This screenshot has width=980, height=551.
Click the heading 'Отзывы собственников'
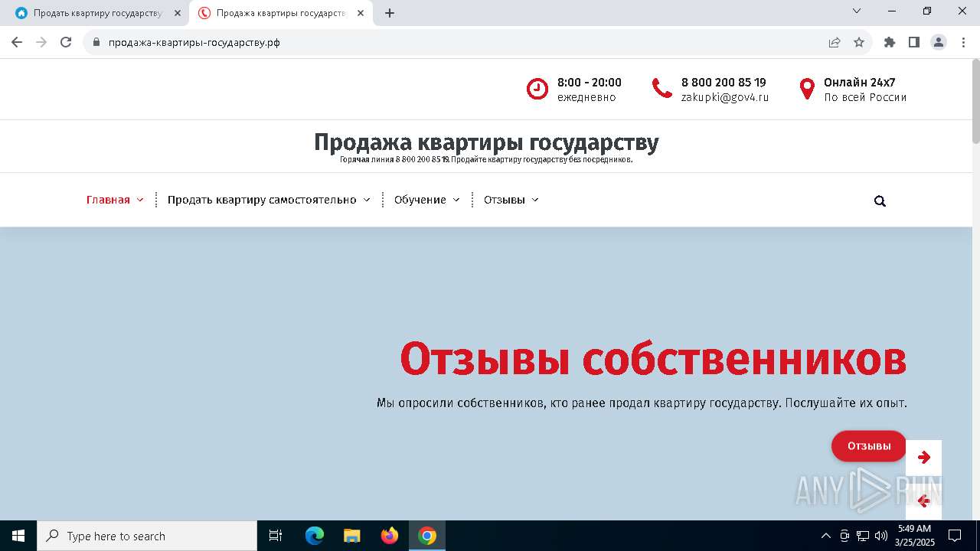(x=653, y=358)
